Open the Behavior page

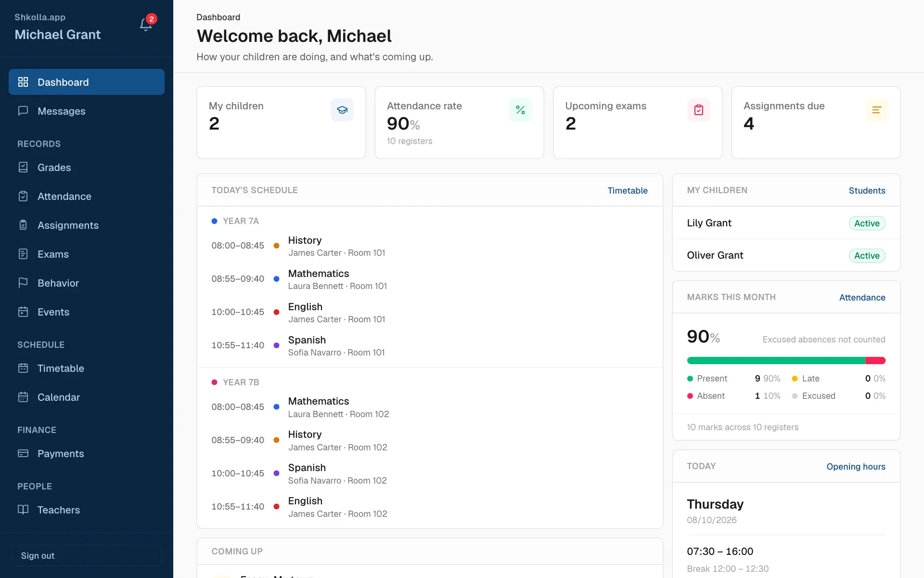coord(87,283)
